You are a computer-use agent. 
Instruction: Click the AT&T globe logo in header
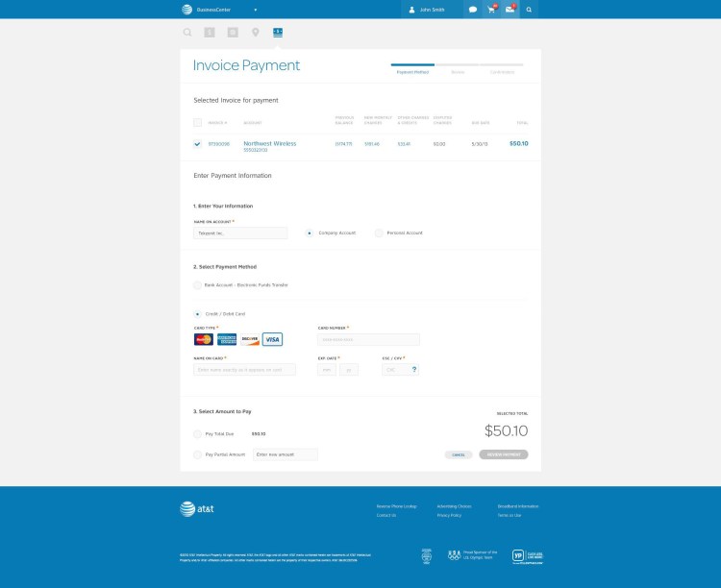pyautogui.click(x=186, y=10)
